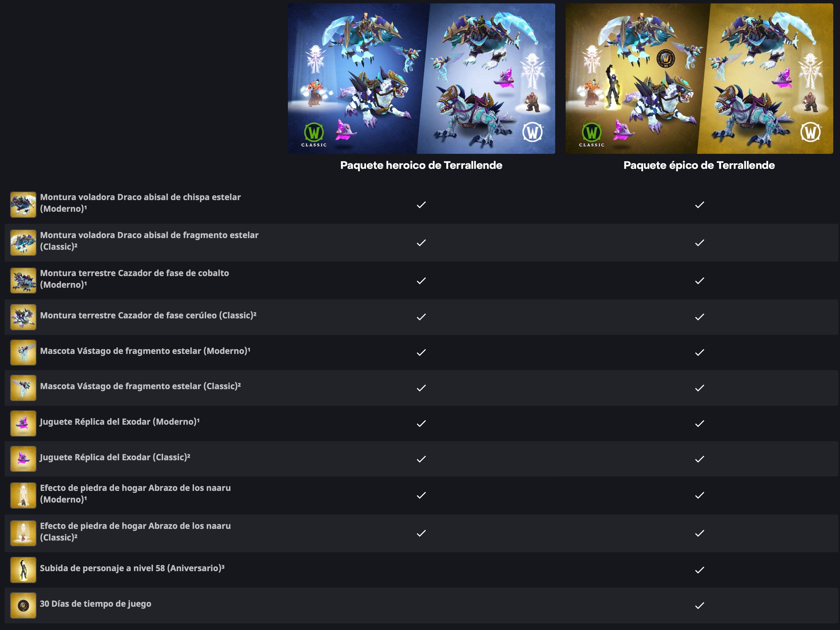Click heroico checkmark for Juguete Réplica del Exodar (Classic)
Screen dimensions: 840x630
click(x=421, y=459)
